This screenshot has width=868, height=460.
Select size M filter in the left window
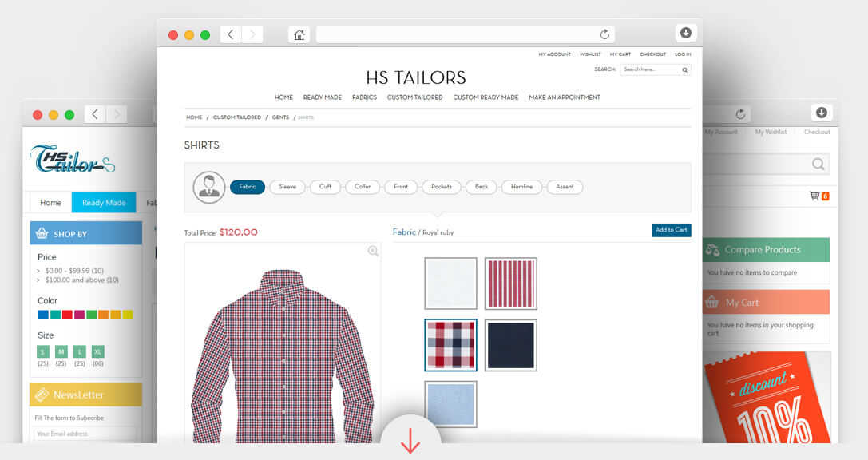tap(61, 351)
